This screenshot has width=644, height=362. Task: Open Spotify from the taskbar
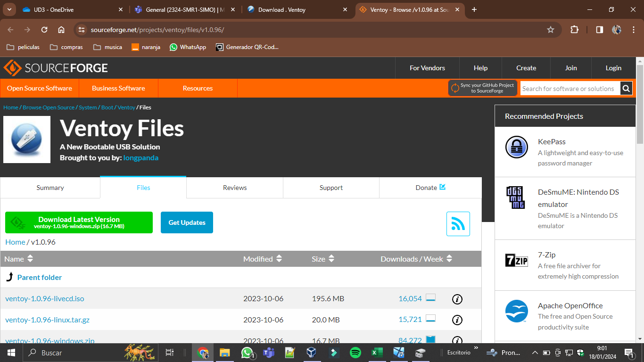coord(355,353)
